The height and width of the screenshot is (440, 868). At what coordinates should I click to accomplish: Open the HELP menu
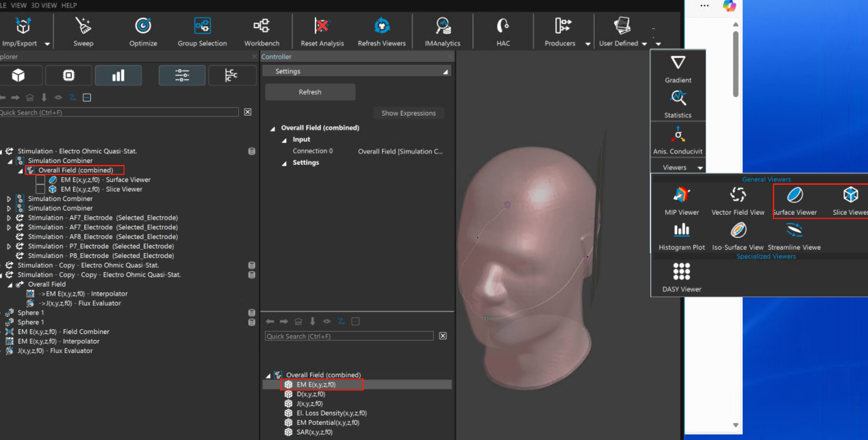pos(69,5)
